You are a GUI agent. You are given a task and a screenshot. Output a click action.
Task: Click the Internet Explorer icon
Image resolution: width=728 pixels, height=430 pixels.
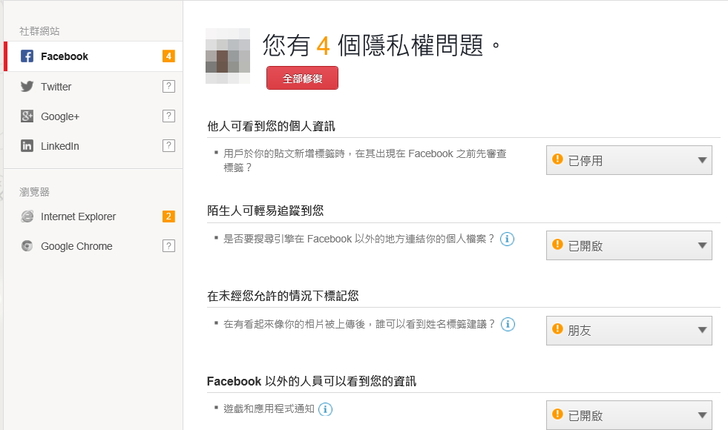pos(28,216)
